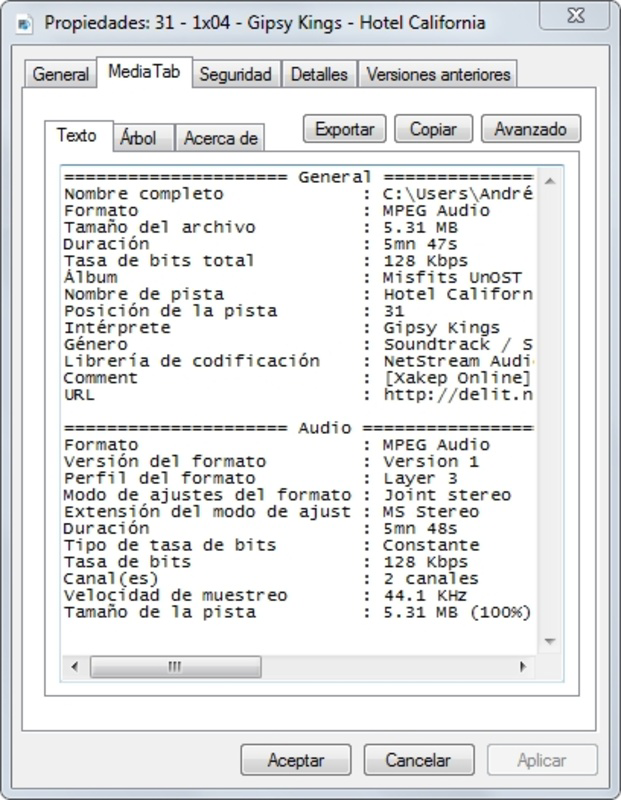Image resolution: width=621 pixels, height=800 pixels.
Task: Click the '44.1 KHz' sample rate value
Action: (425, 595)
